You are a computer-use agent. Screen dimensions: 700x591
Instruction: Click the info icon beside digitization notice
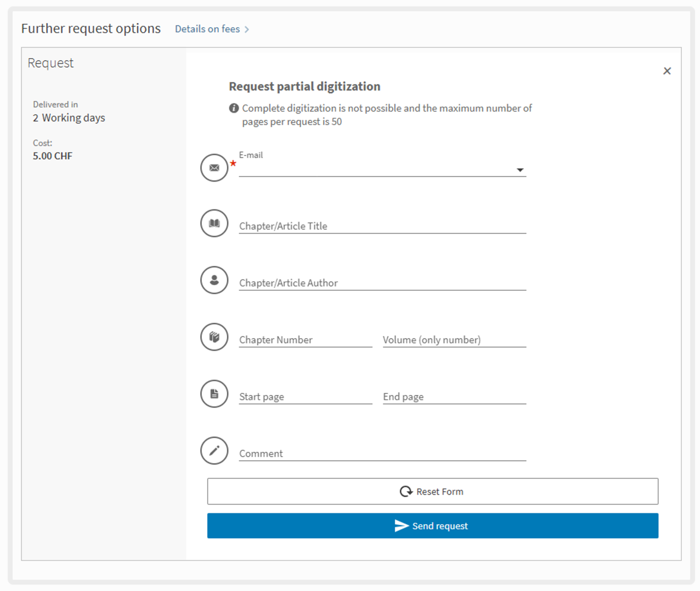pyautogui.click(x=234, y=108)
